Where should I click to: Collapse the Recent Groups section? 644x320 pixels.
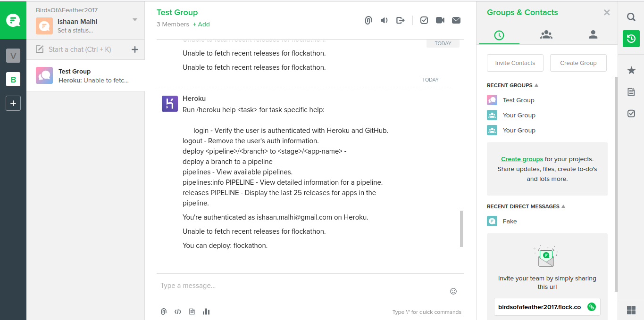point(536,85)
